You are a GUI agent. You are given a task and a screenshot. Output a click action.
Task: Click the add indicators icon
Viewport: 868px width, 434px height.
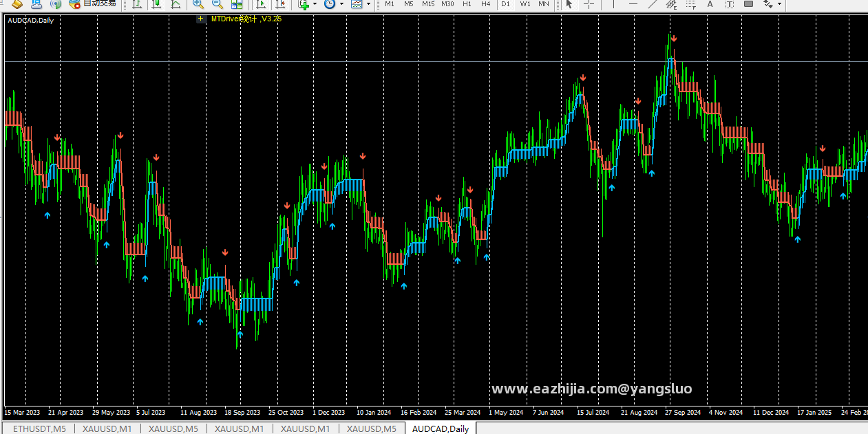click(304, 3)
